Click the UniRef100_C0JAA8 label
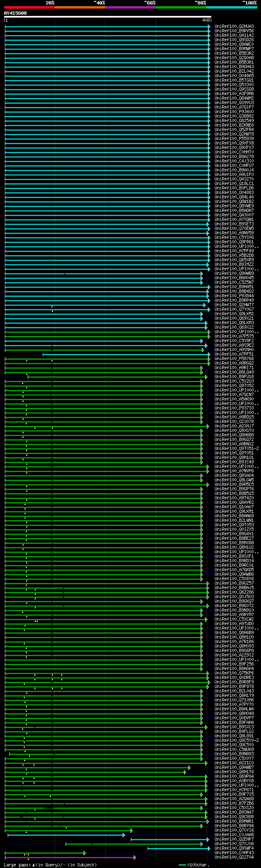The image size is (261, 868). (234, 835)
